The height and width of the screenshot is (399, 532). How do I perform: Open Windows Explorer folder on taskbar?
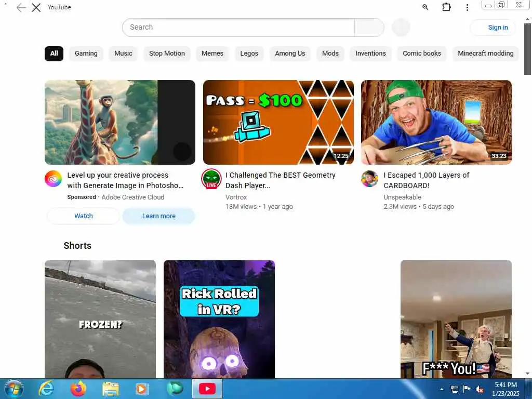click(111, 389)
